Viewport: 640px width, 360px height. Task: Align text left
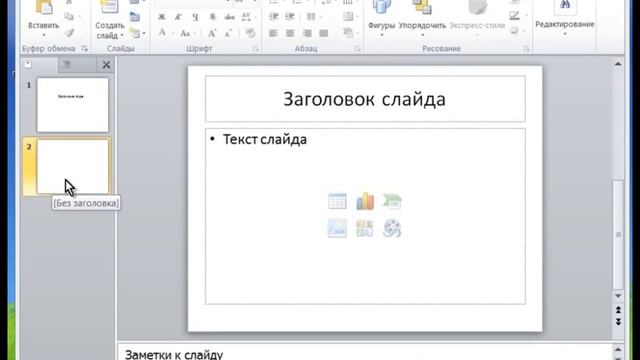tap(273, 33)
